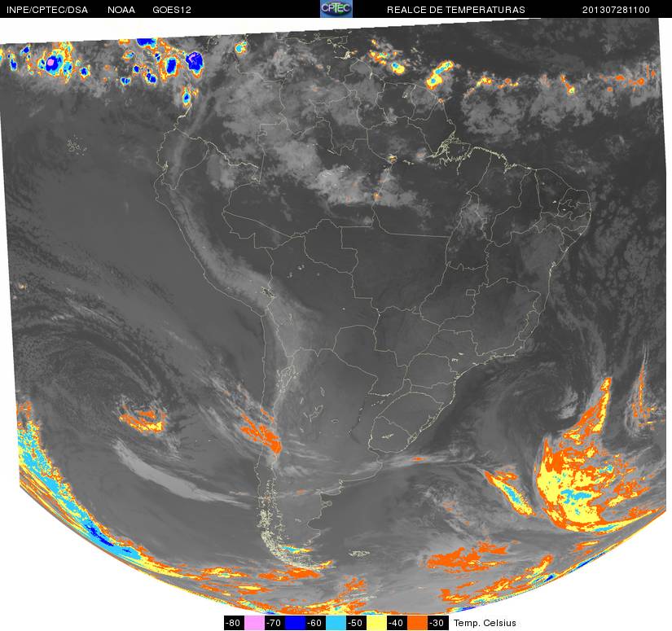Click the -40 legend value label

click(x=396, y=623)
